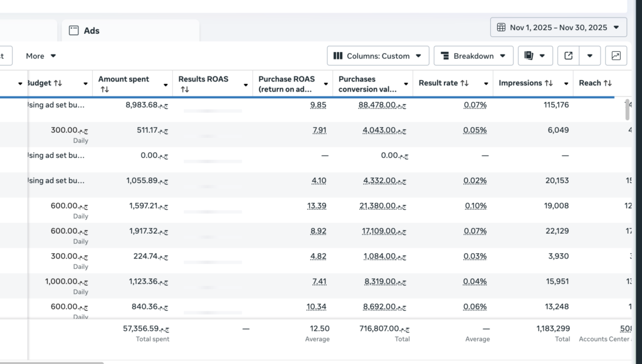
Task: Sort by Result rate arrows icon
Action: coord(465,83)
